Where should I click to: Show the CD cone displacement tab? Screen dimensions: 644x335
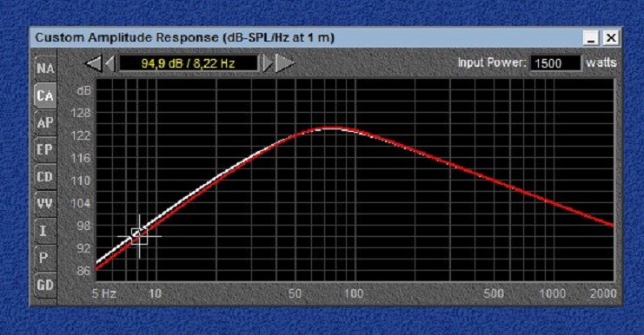tap(45, 176)
